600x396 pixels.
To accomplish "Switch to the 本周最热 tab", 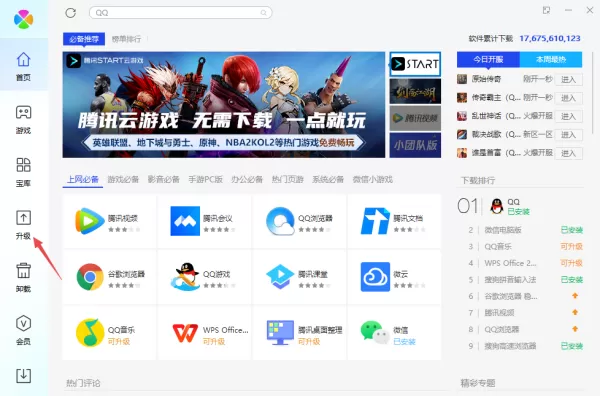I will [x=551, y=60].
